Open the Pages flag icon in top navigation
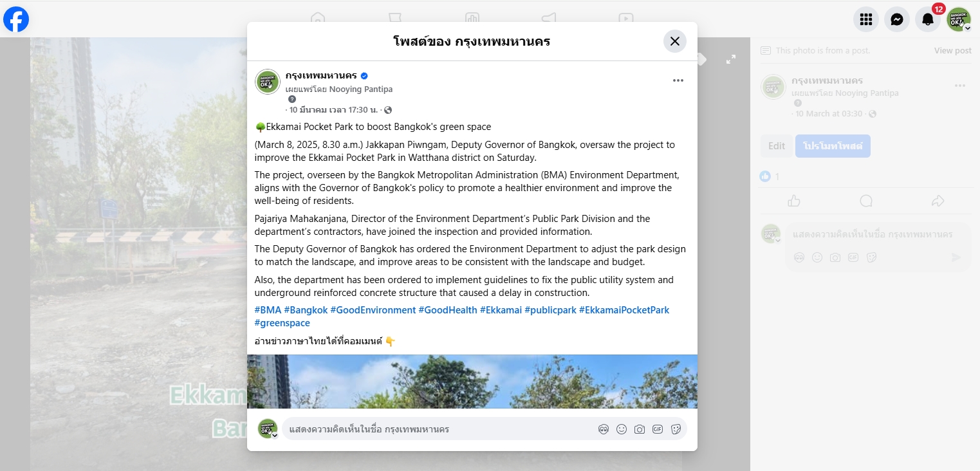The image size is (980, 471). tap(394, 18)
